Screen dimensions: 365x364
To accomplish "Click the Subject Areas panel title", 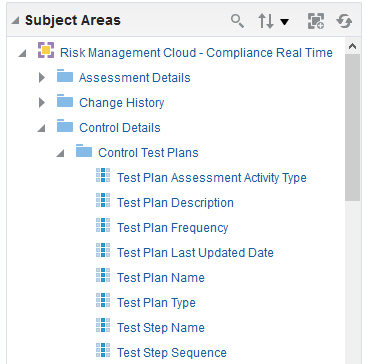I will point(73,20).
